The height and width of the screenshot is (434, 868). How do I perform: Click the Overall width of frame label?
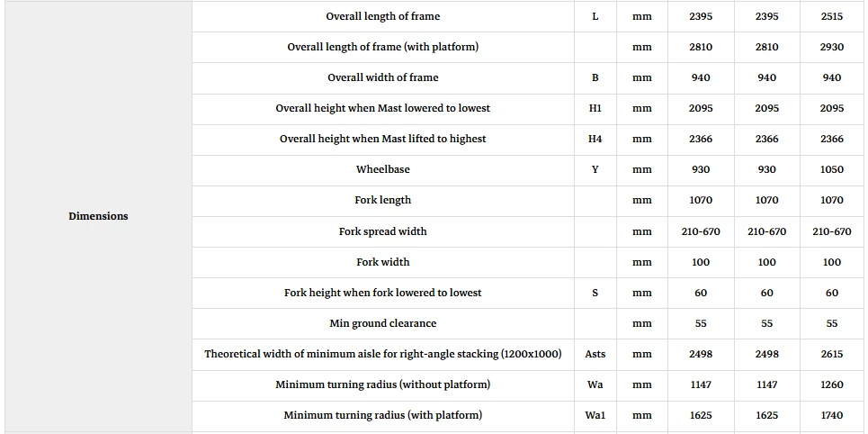click(383, 77)
